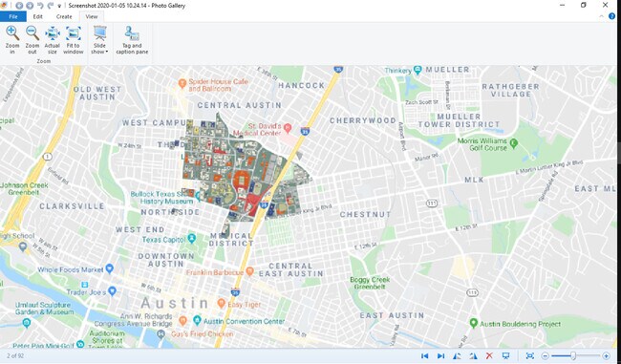Delete photo using the red X
Screen dimensions: 621x364
click(489, 356)
